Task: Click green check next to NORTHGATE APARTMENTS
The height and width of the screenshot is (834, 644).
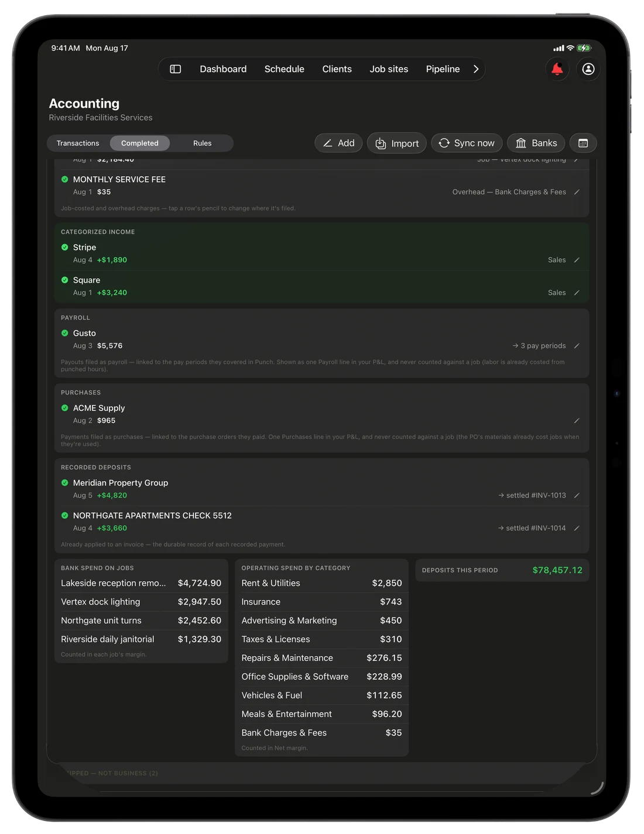Action: tap(65, 516)
